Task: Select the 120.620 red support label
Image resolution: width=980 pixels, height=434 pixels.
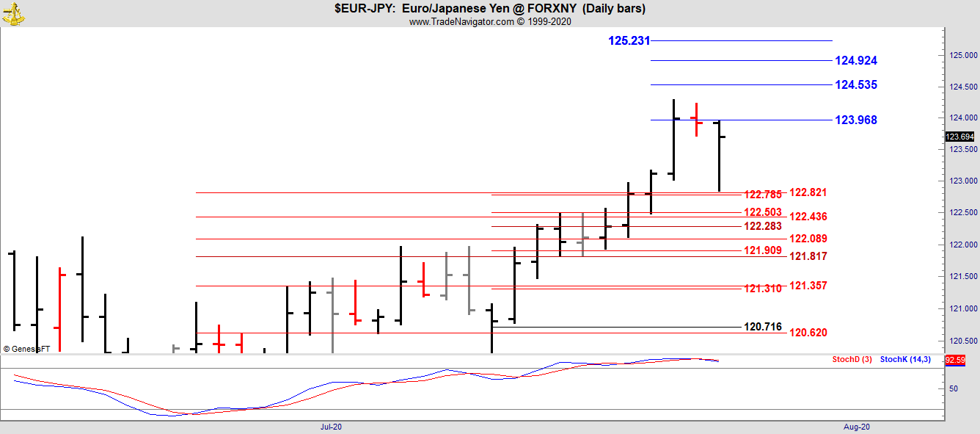Action: [808, 333]
